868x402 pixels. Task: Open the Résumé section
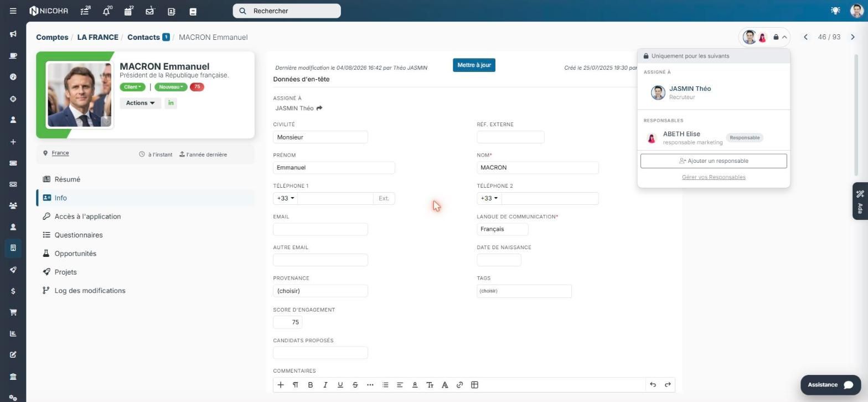[67, 179]
